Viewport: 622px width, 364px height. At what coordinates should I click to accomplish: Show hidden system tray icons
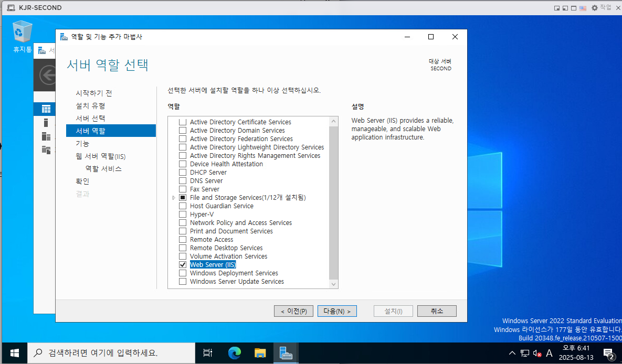tap(512, 353)
